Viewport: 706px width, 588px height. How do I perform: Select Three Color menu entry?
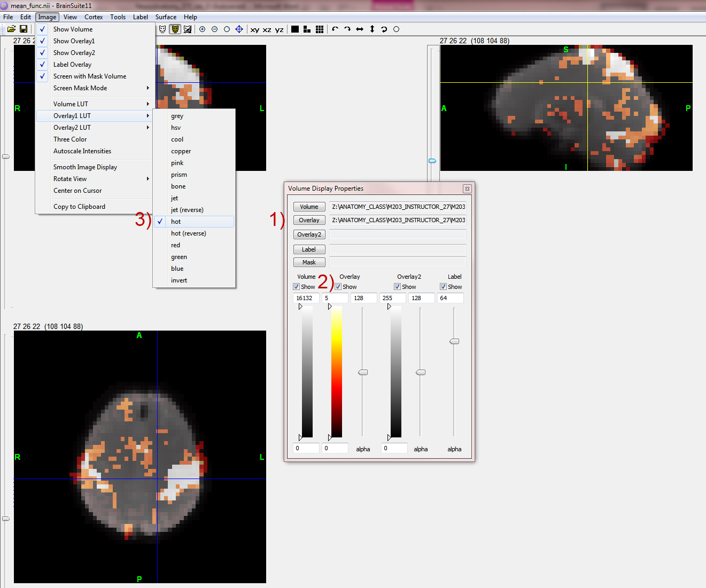(95, 139)
